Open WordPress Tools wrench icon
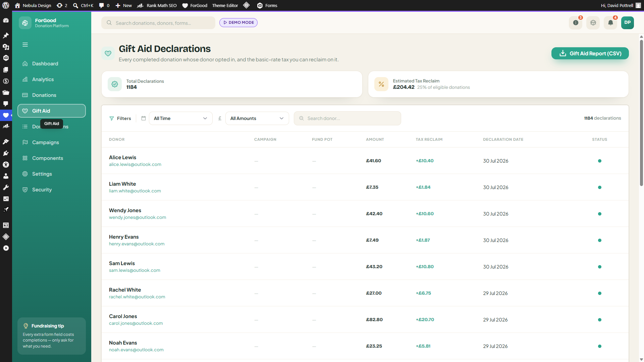The width and height of the screenshot is (644, 362). pyautogui.click(x=6, y=187)
